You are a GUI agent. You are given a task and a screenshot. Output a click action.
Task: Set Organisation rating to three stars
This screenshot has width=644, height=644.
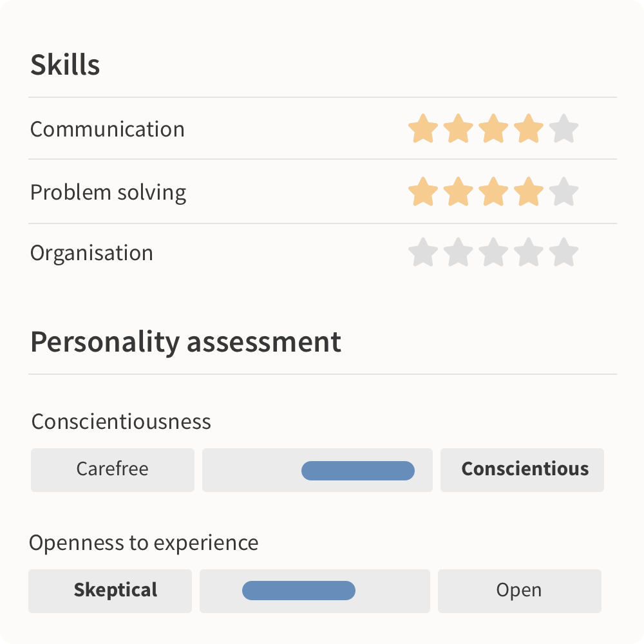[x=493, y=252]
